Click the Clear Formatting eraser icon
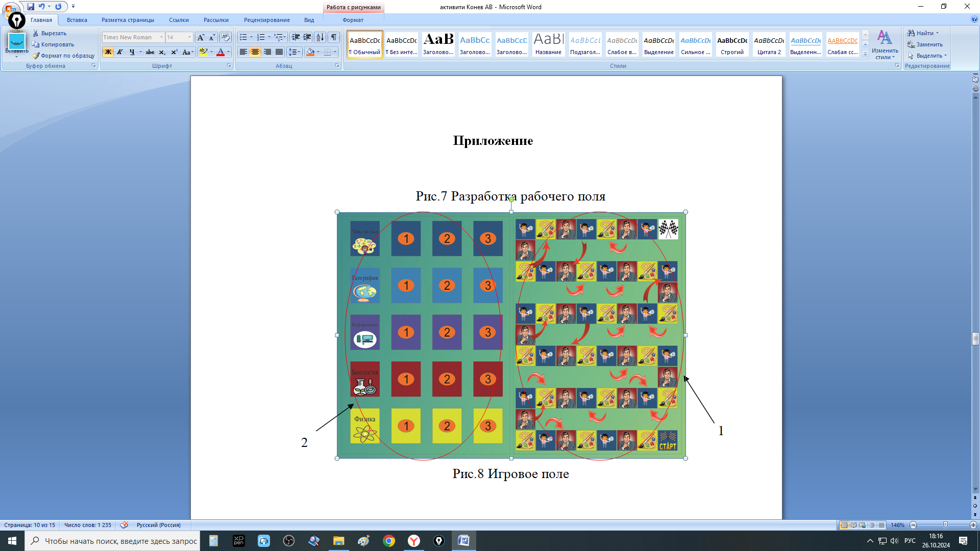 225,37
